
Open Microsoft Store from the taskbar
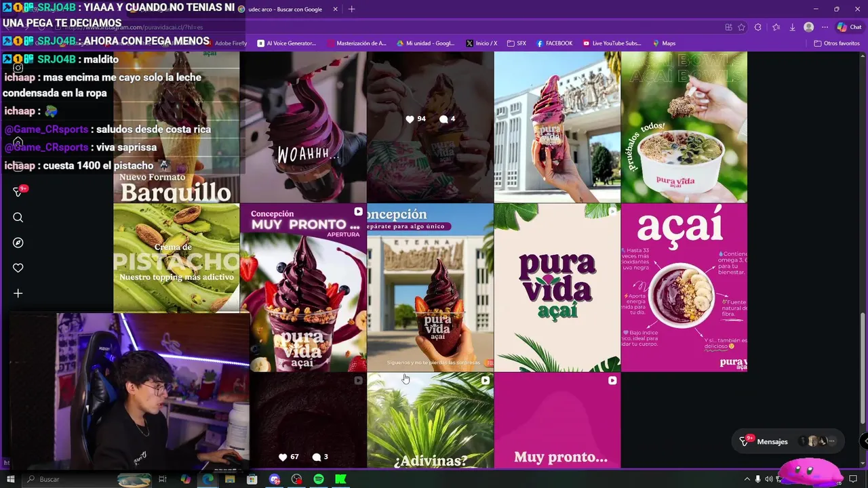pos(252,479)
